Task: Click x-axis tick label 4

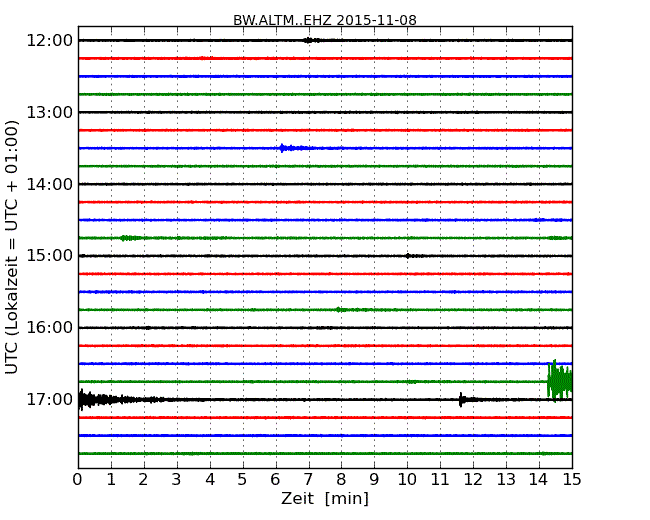Action: point(210,480)
